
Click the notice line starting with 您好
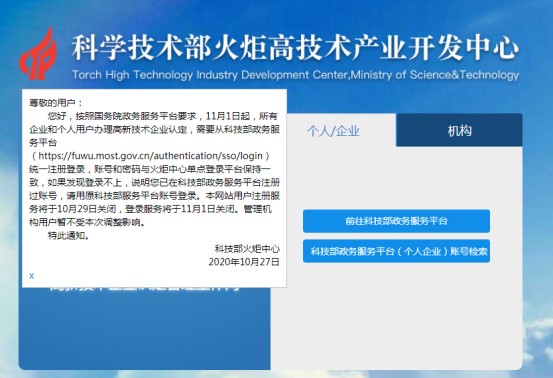click(x=163, y=116)
